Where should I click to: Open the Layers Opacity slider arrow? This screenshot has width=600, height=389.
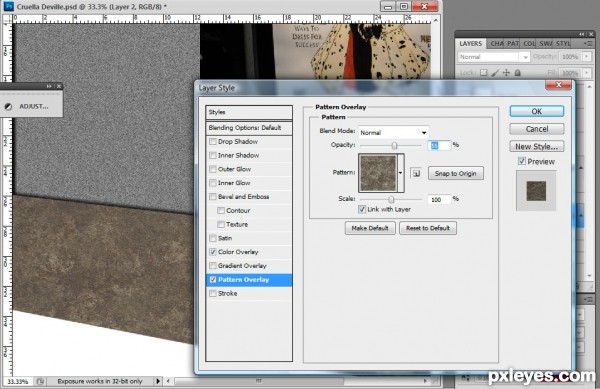(x=586, y=57)
